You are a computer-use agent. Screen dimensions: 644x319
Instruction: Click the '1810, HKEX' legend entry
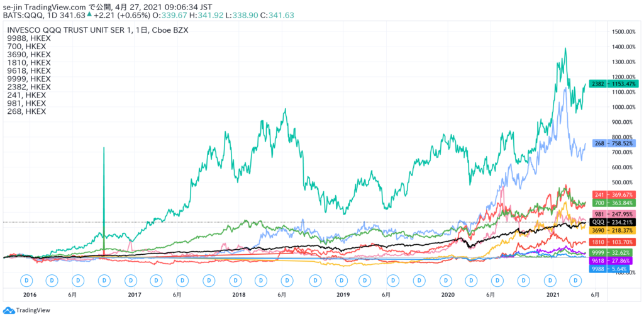coord(29,62)
